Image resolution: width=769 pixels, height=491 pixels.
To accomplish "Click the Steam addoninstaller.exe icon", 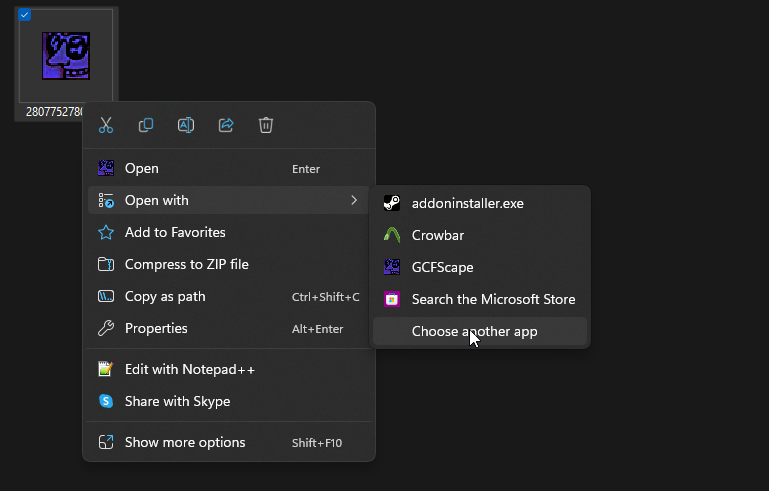I will 392,203.
